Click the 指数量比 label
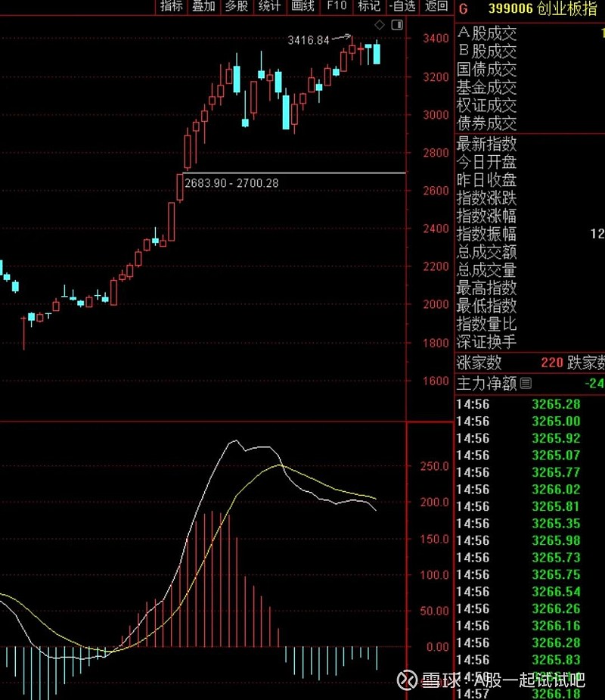This screenshot has height=700, width=605. tap(486, 324)
